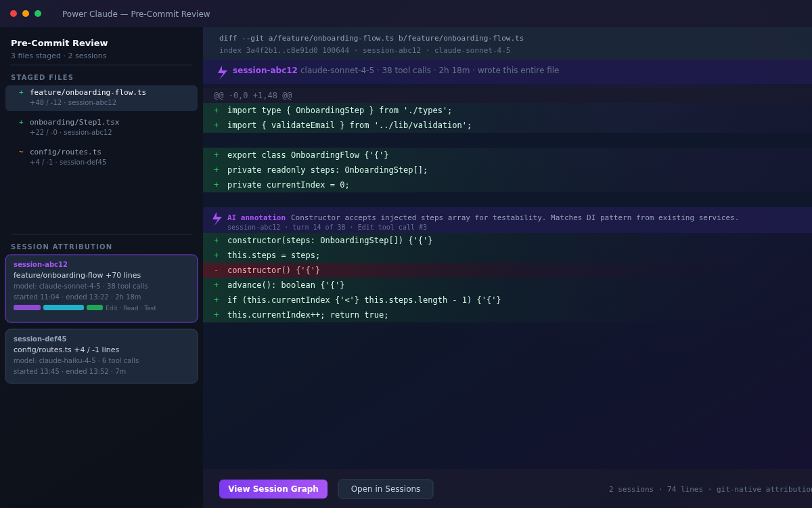Screen dimensions: 812x508
Task: Click the lightning bolt icon beside session-abc12 header
Action: pos(222,72)
